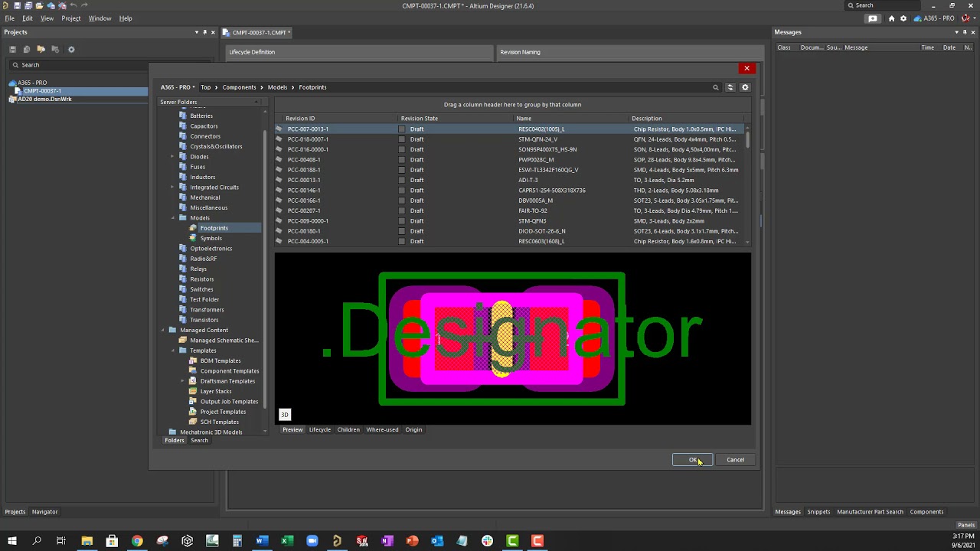980x551 pixels.
Task: Close the footprint chooser dialog
Action: (x=746, y=68)
